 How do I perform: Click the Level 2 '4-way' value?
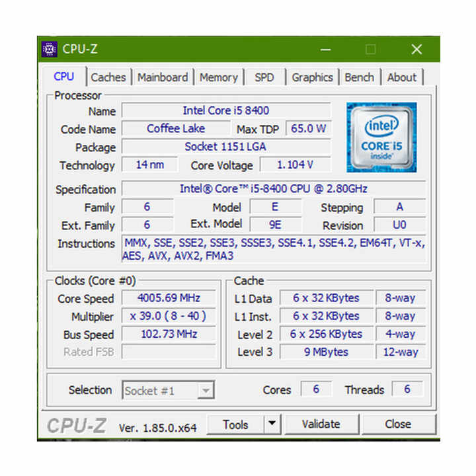[400, 334]
